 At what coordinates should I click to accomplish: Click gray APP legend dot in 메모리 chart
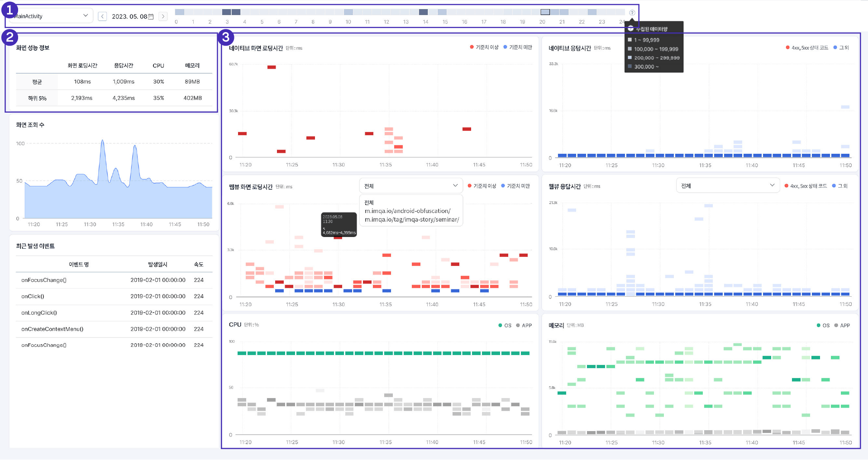click(836, 325)
